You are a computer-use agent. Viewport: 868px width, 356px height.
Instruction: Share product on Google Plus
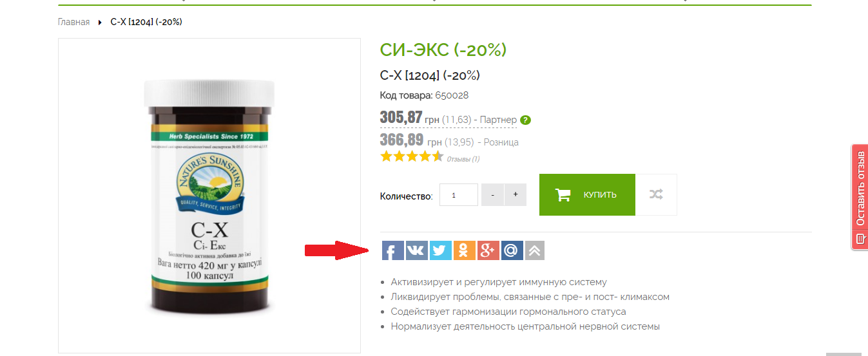488,250
